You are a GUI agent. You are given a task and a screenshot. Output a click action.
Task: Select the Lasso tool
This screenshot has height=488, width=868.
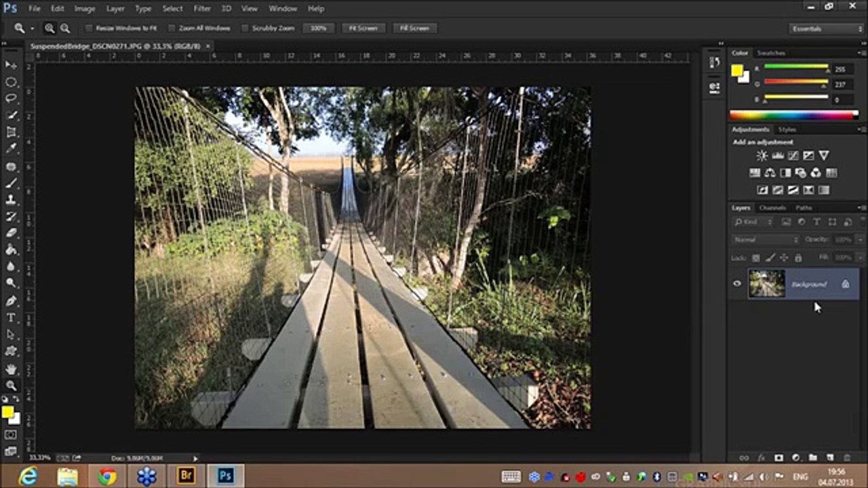tap(11, 99)
